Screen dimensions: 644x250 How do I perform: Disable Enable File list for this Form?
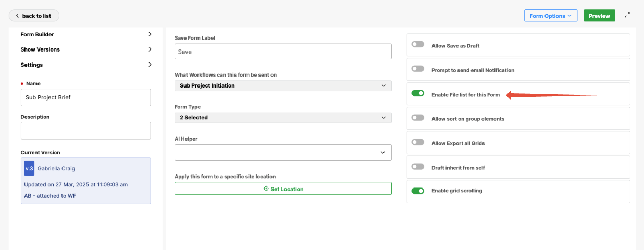[x=417, y=94]
